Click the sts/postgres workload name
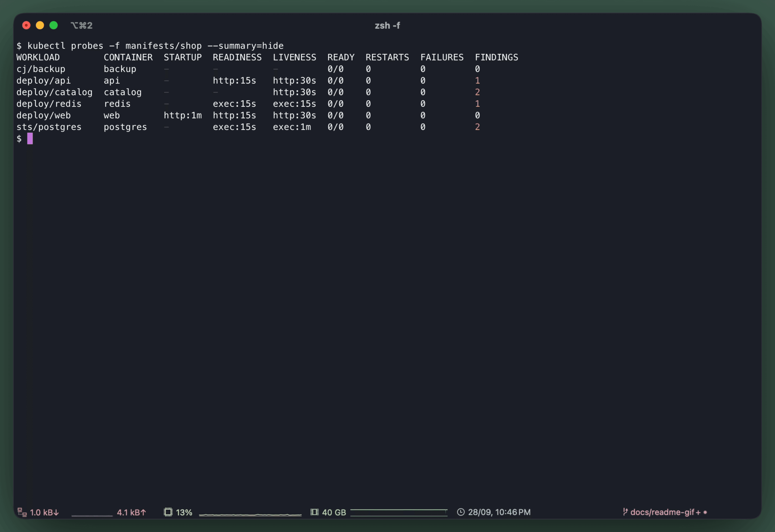Viewport: 775px width, 532px height. pyautogui.click(x=49, y=127)
